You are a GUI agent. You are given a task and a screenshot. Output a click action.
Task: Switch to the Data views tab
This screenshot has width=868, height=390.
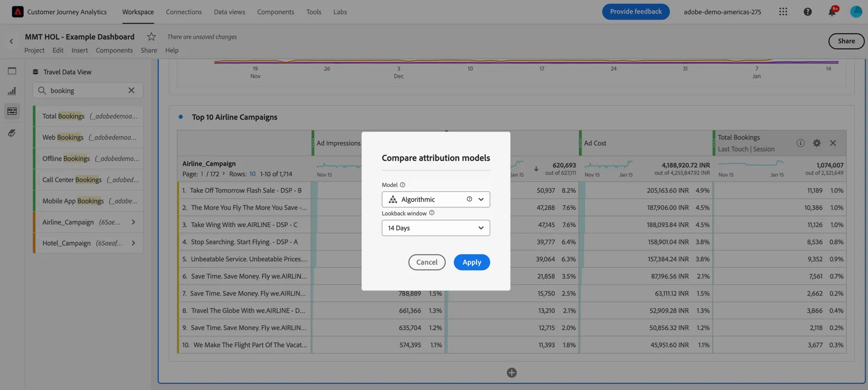(229, 12)
